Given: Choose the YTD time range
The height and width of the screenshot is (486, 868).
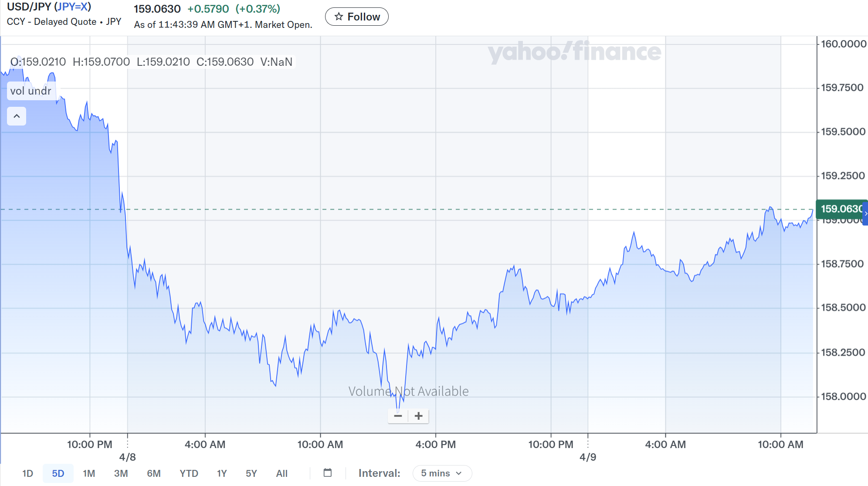Looking at the screenshot, I should [x=189, y=473].
